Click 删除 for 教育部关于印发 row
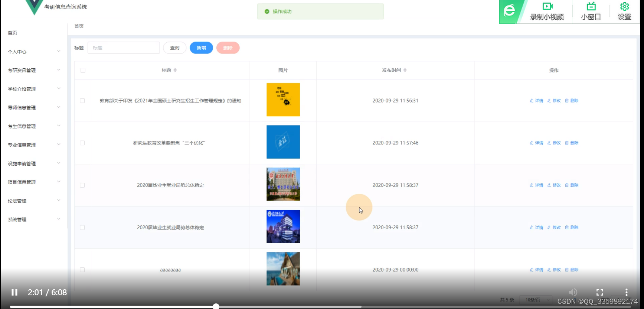 (x=572, y=101)
